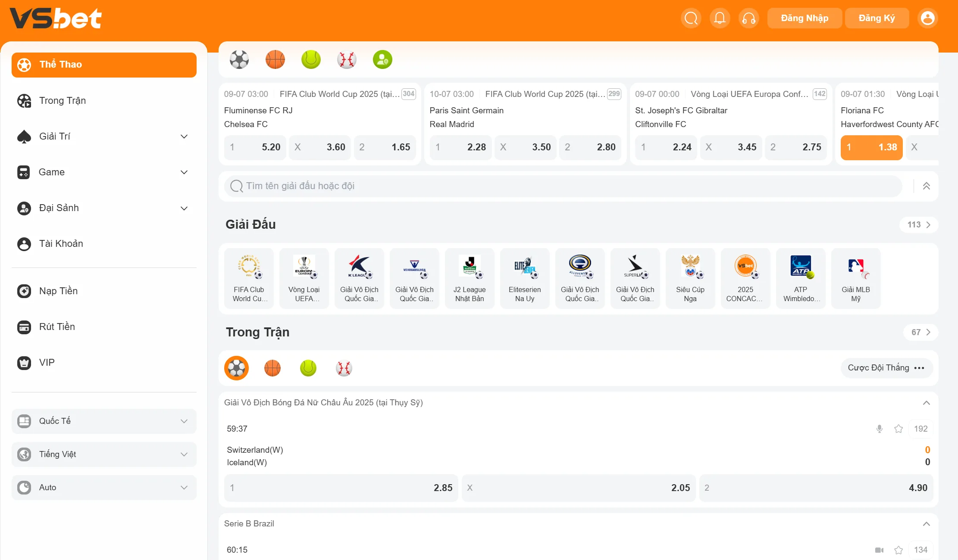Toggle favorite star for Serie B Brazil match

[x=899, y=550]
